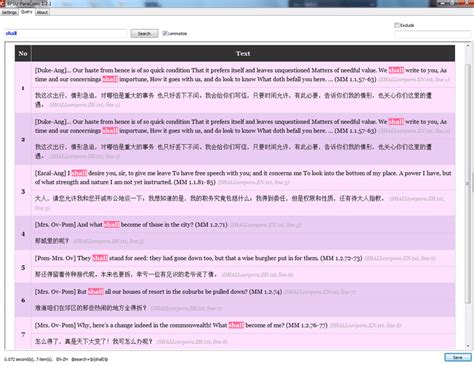
Task: Switch to the Settings tab
Action: [9, 12]
